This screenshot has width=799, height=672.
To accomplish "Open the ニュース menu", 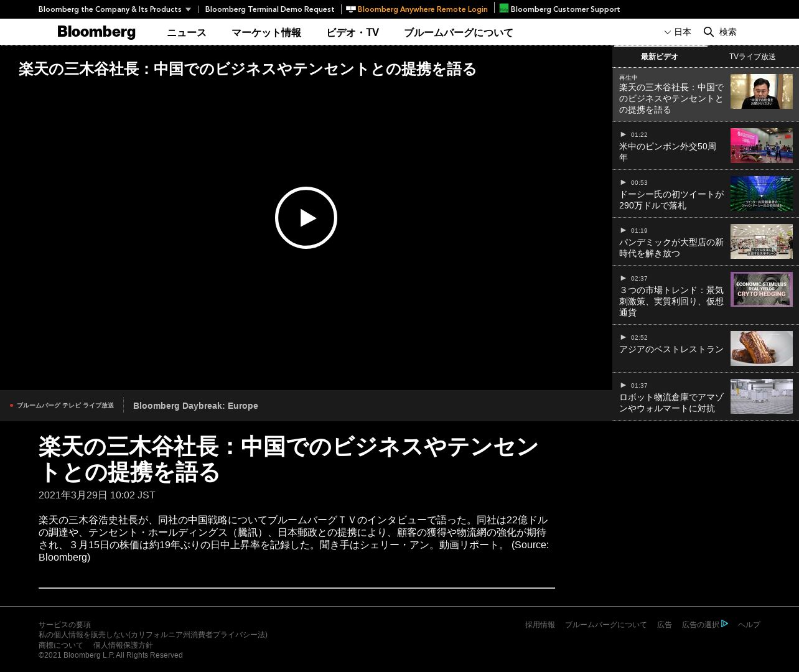I will point(187,33).
